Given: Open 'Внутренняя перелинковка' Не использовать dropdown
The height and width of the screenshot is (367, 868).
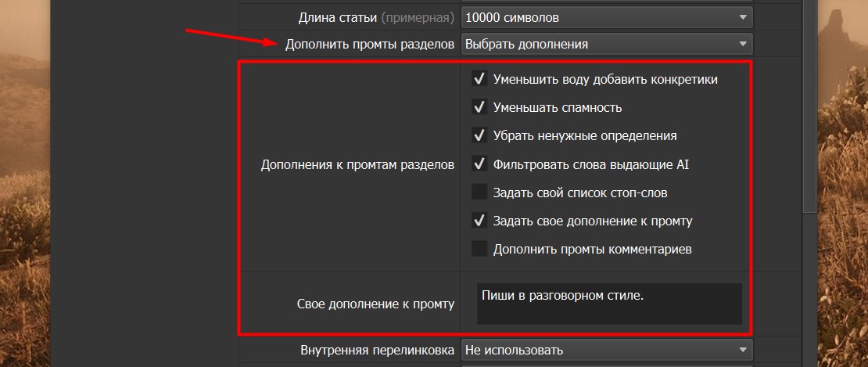Looking at the screenshot, I should (x=607, y=350).
